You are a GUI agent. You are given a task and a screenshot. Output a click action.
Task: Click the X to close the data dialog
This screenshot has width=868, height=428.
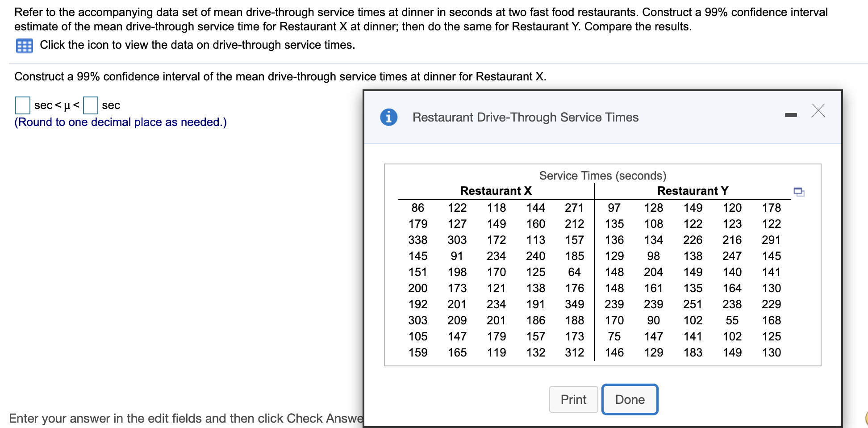click(x=818, y=111)
